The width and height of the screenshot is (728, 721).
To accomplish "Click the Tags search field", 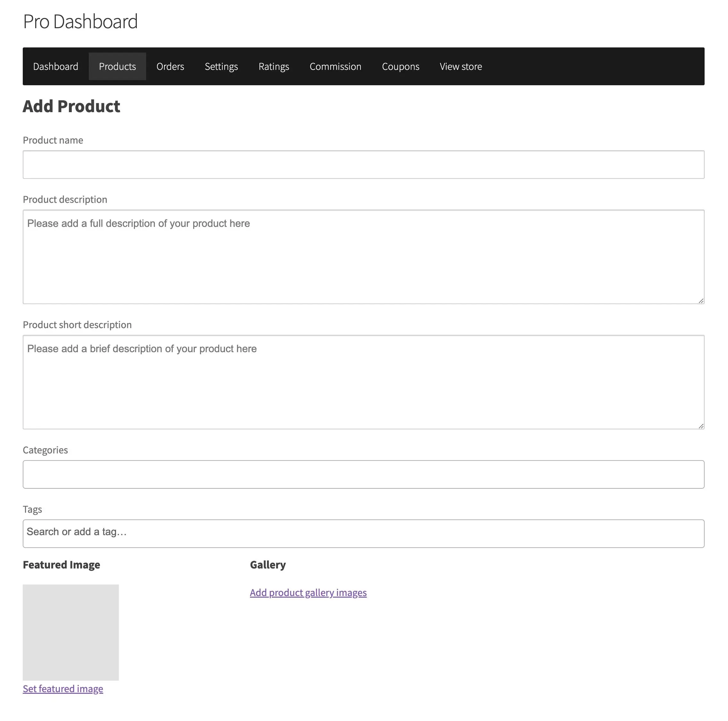I will tap(364, 534).
